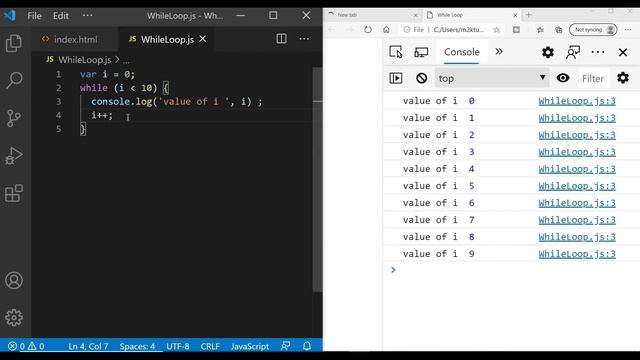This screenshot has height=360, width=640.
Task: Click the Not syncing profile button
Action: [593, 30]
